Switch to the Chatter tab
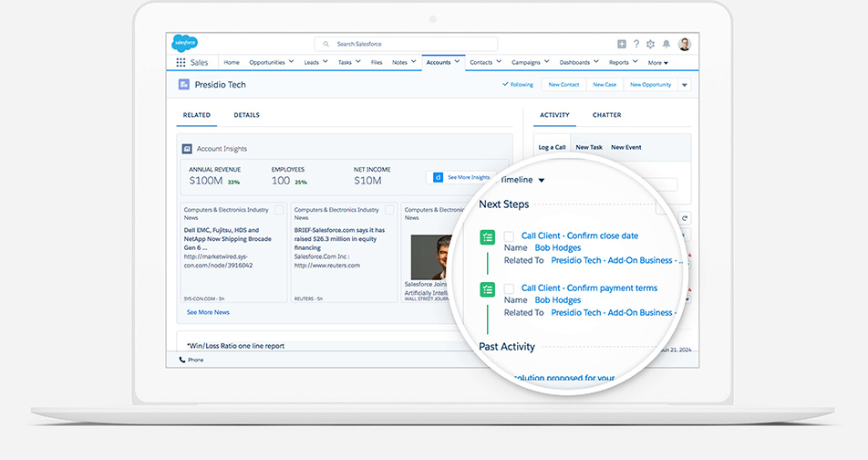This screenshot has height=460, width=868. tap(606, 115)
